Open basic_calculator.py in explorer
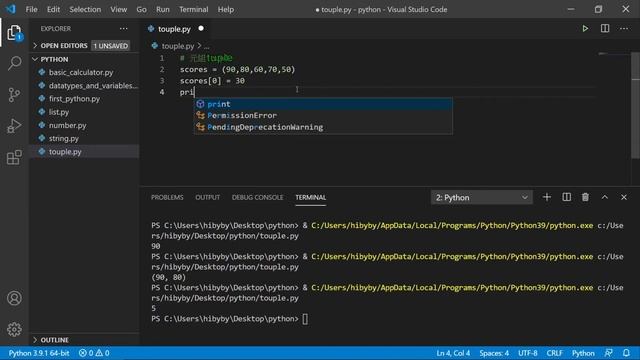Screen dimensions: 640x360 pyautogui.click(x=84, y=72)
